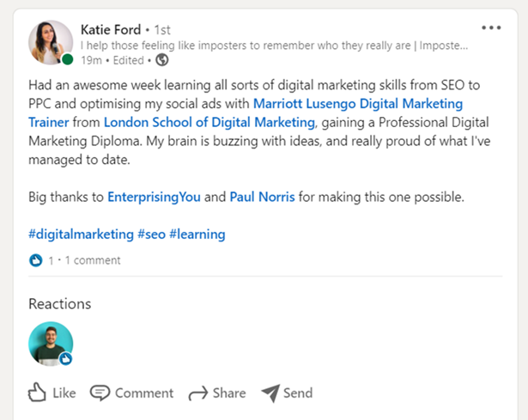Open the #seo hashtag

(151, 234)
